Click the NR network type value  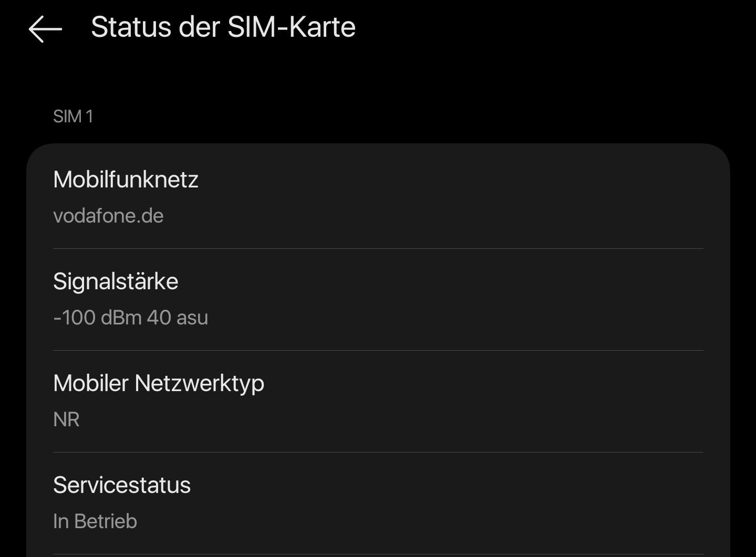click(x=66, y=419)
